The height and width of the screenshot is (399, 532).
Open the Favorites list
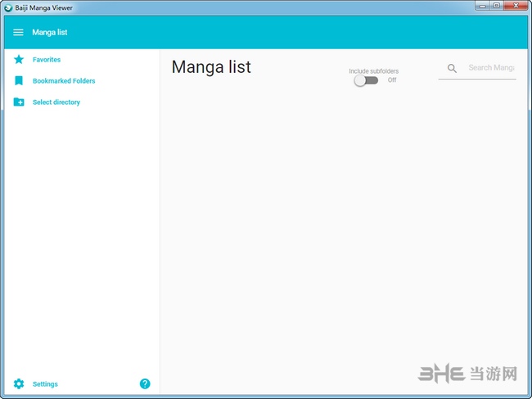[47, 60]
